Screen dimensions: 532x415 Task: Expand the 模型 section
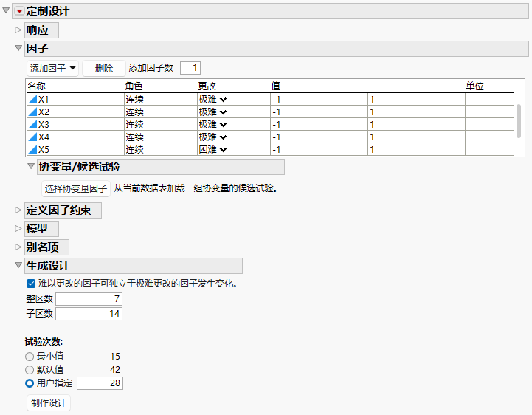[x=18, y=229]
